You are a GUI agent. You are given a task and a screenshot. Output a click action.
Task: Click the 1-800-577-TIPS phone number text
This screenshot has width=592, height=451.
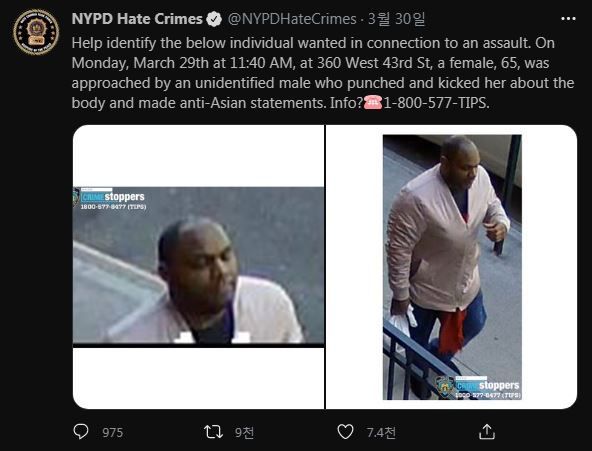[436, 103]
